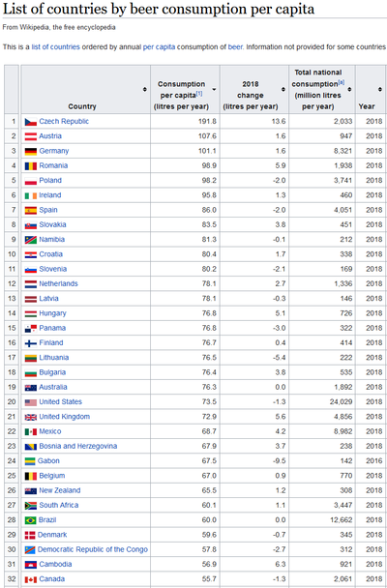Open the Belgium country link
Screen dimensions: 387x588
click(x=51, y=476)
